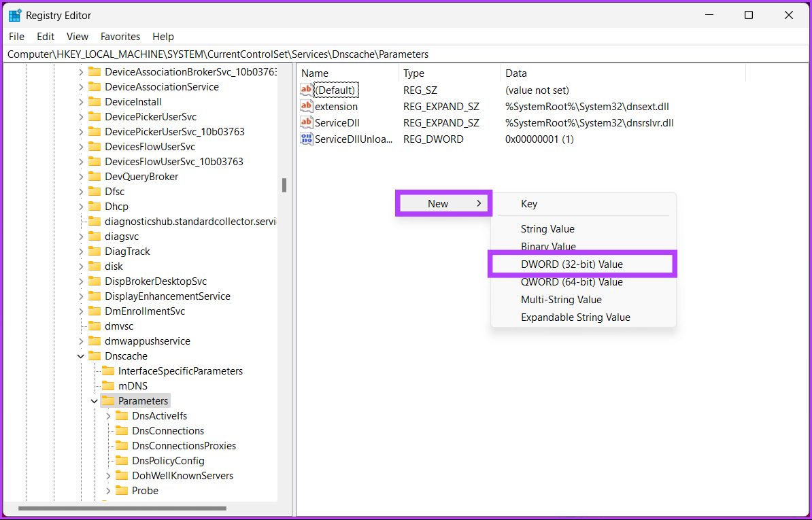Click the DnsActiveIfs folder icon
The height and width of the screenshot is (520, 812).
pos(122,416)
